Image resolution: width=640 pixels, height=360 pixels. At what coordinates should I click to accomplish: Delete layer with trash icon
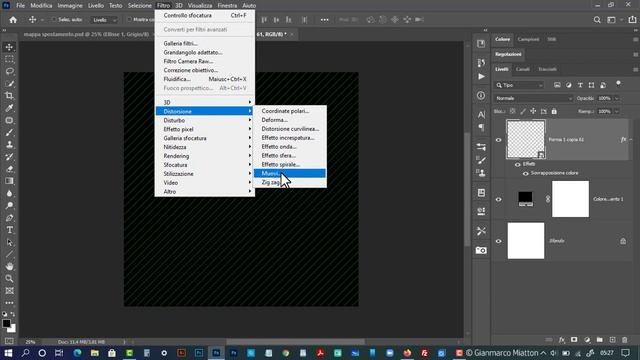coord(624,340)
